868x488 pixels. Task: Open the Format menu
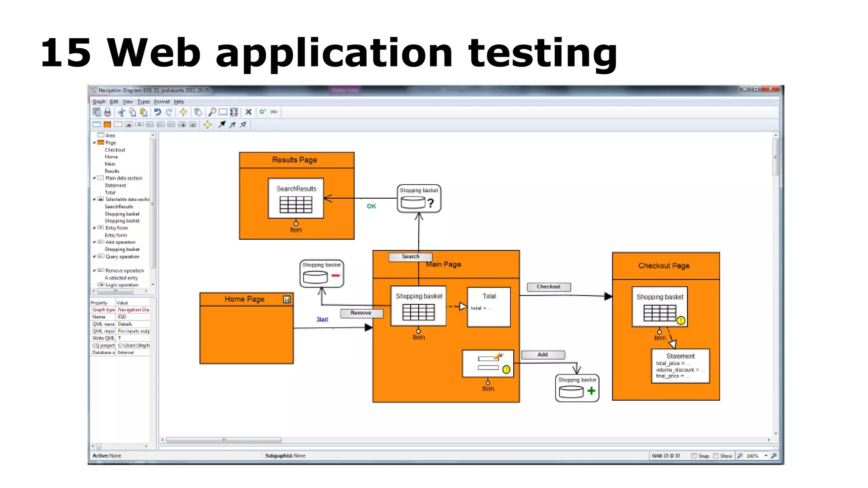coord(161,102)
